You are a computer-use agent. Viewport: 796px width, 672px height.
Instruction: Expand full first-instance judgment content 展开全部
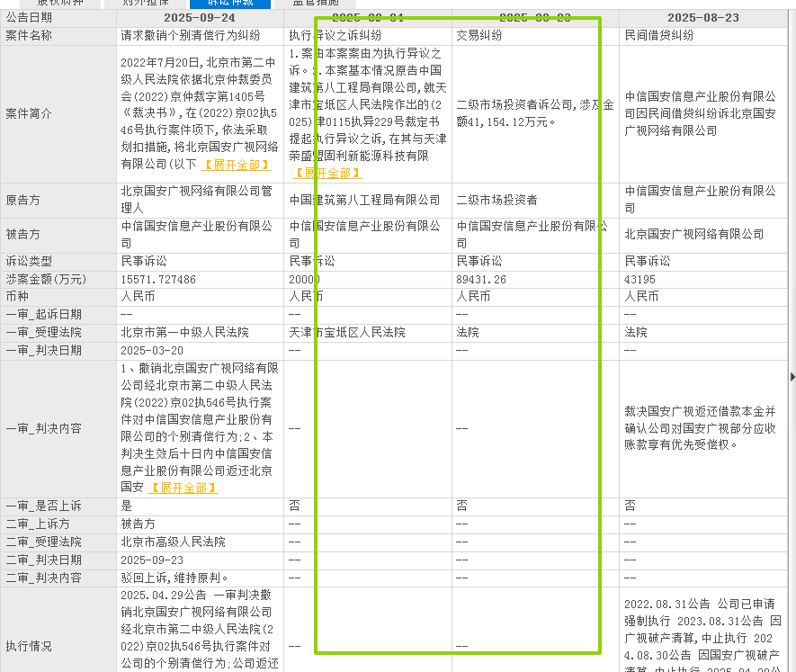pos(183,488)
